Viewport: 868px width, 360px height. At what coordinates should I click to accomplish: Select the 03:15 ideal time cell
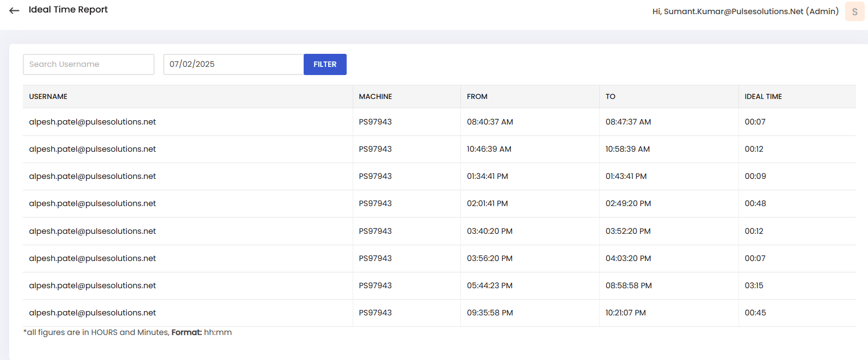coord(754,285)
